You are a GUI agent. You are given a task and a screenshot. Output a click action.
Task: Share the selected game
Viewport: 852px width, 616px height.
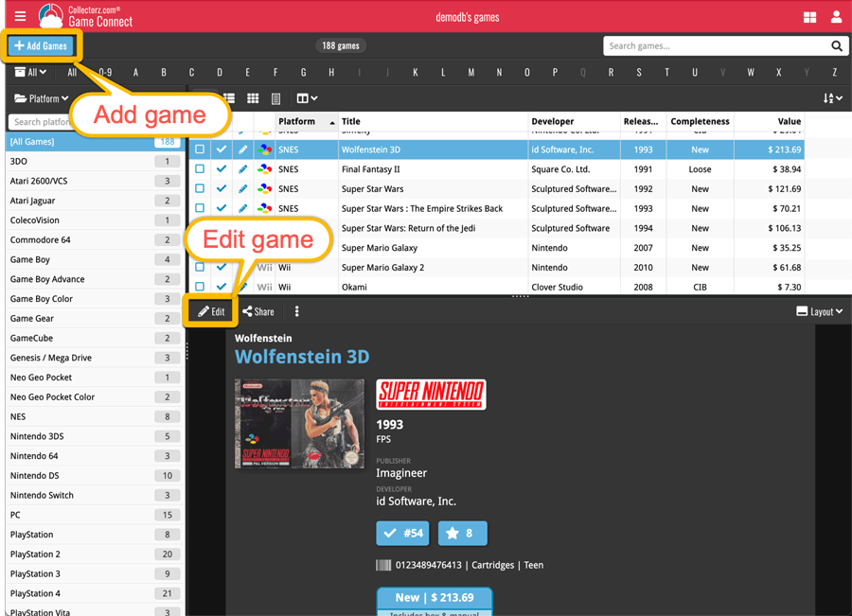[x=258, y=311]
